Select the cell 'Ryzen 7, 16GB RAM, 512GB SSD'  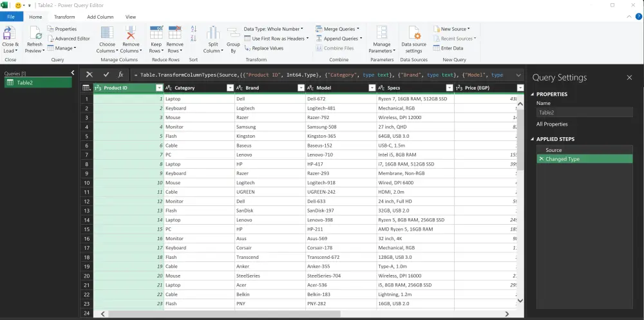click(x=415, y=99)
